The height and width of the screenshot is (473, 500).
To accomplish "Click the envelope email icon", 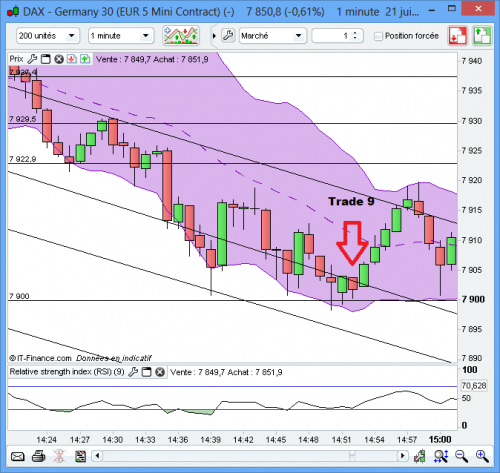I will click(x=17, y=456).
